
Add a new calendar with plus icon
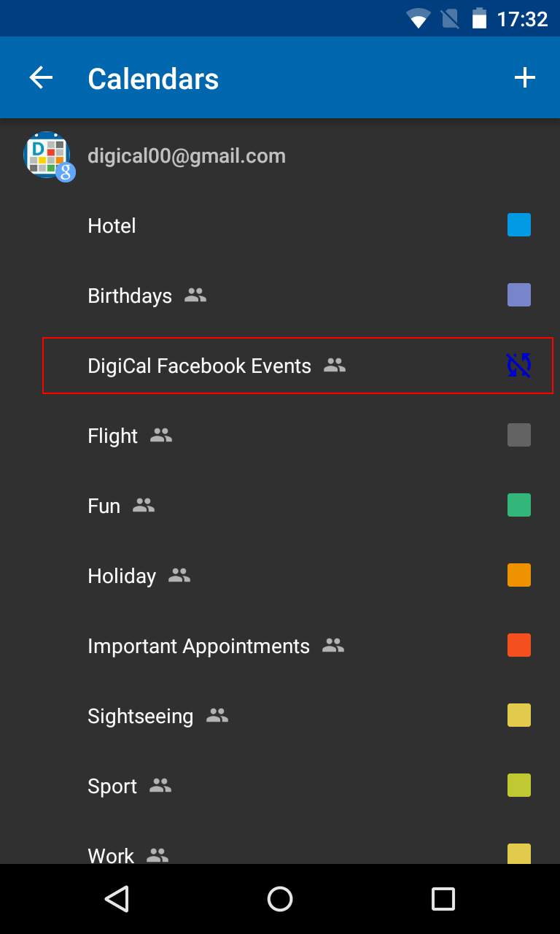[525, 78]
